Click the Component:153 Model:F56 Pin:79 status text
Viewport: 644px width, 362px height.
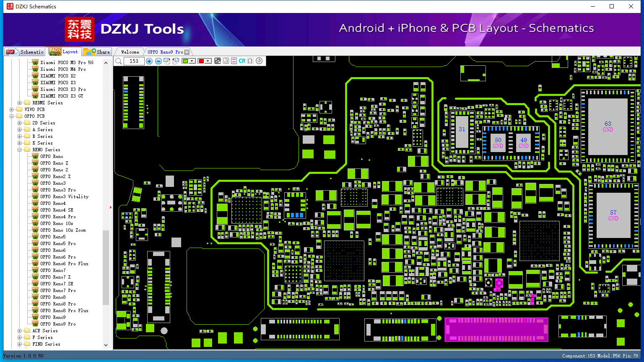[600, 356]
